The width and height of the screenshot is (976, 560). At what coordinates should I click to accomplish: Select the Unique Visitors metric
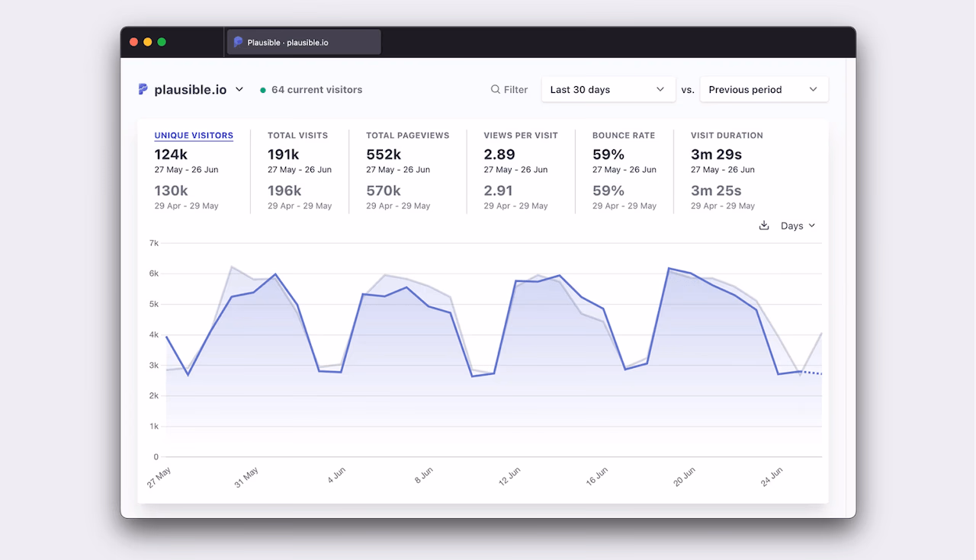click(194, 136)
